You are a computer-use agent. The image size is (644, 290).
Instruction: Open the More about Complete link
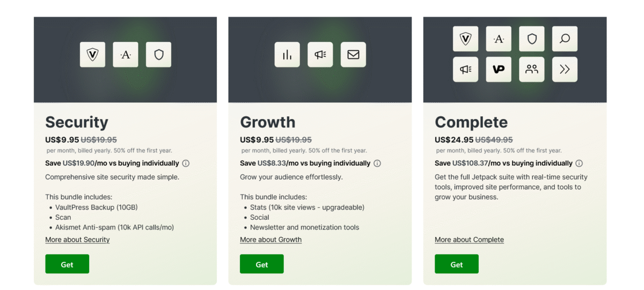(x=469, y=240)
